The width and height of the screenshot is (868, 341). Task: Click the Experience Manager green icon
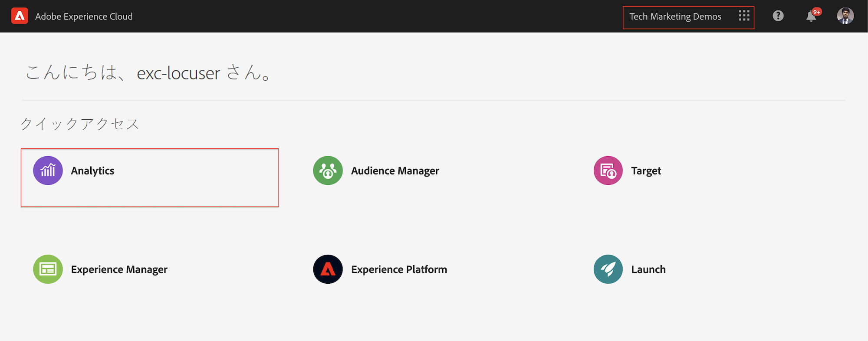48,269
